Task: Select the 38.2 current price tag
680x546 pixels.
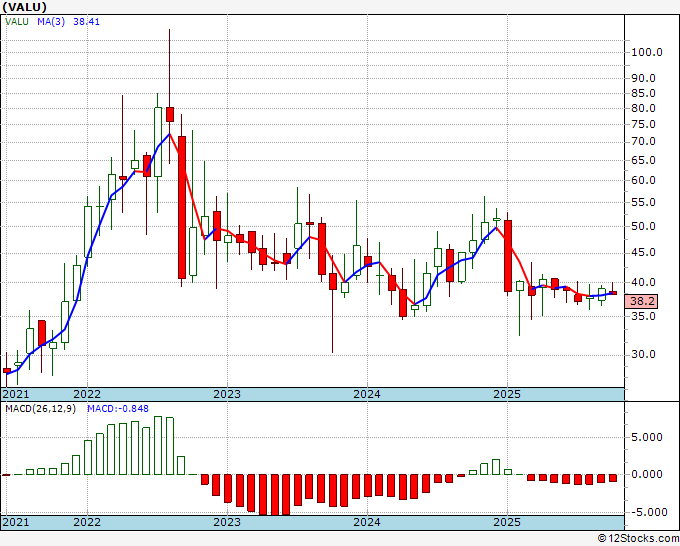Action: [642, 301]
